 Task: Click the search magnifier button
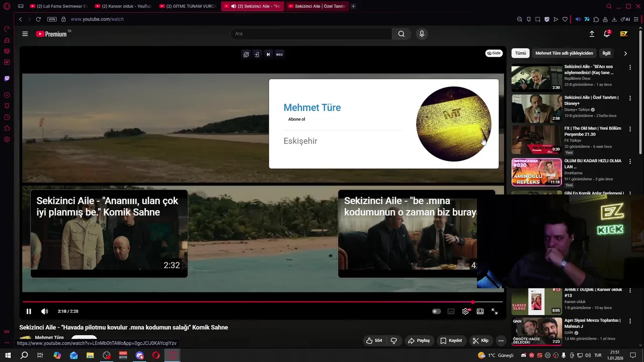click(x=401, y=34)
